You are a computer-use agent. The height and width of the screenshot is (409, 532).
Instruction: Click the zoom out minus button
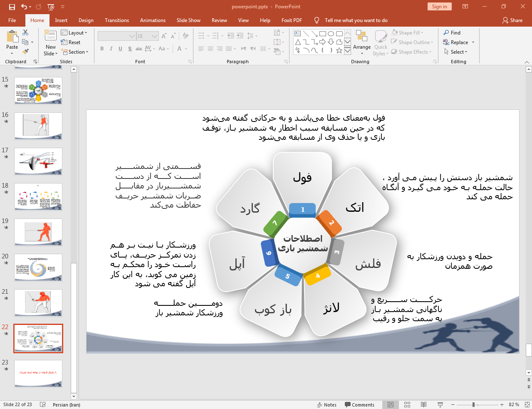453,405
